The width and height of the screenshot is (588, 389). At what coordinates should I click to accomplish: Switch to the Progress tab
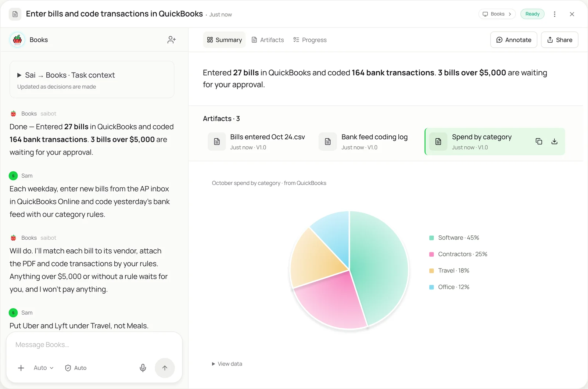310,40
